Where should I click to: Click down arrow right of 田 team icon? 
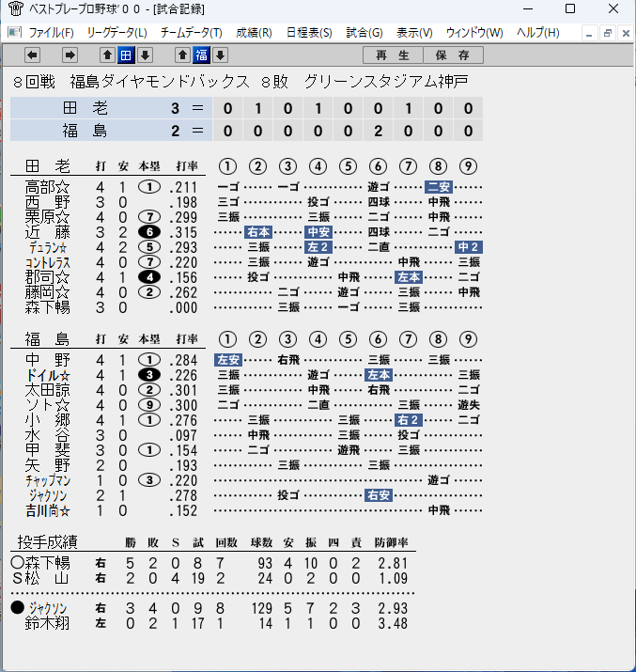[146, 55]
